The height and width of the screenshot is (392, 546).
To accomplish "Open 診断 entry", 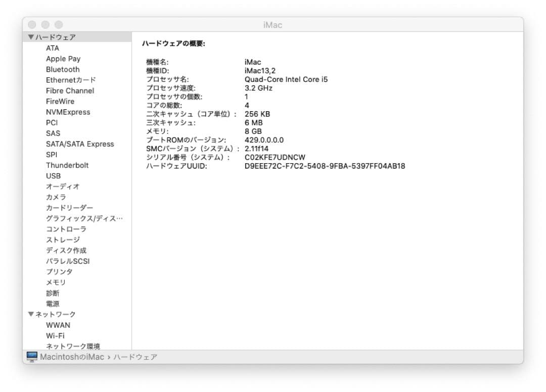I will click(53, 293).
